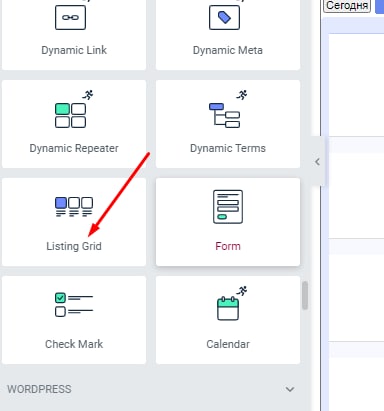Screen dimensions: 384x411
Task: Click the Listing Grid label
Action: [74, 246]
